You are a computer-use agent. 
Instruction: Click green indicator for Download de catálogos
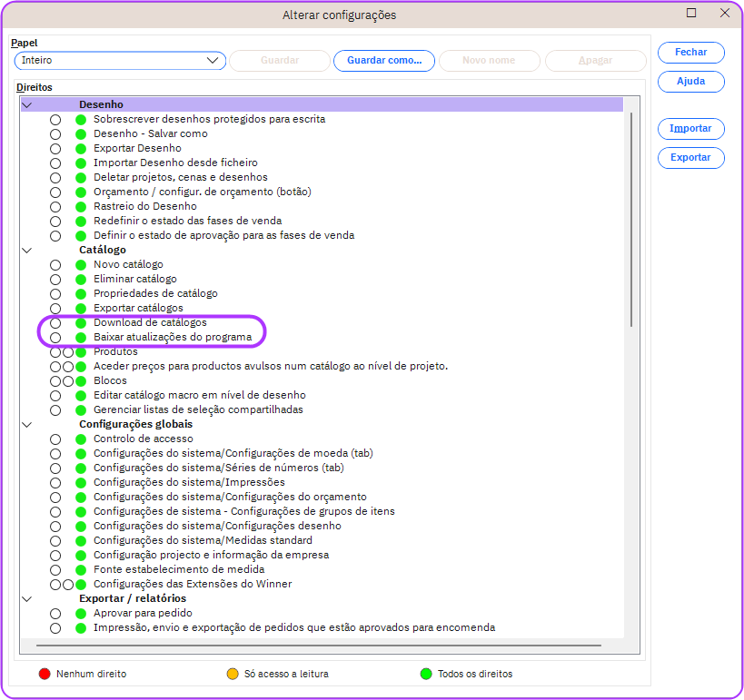[x=81, y=322]
